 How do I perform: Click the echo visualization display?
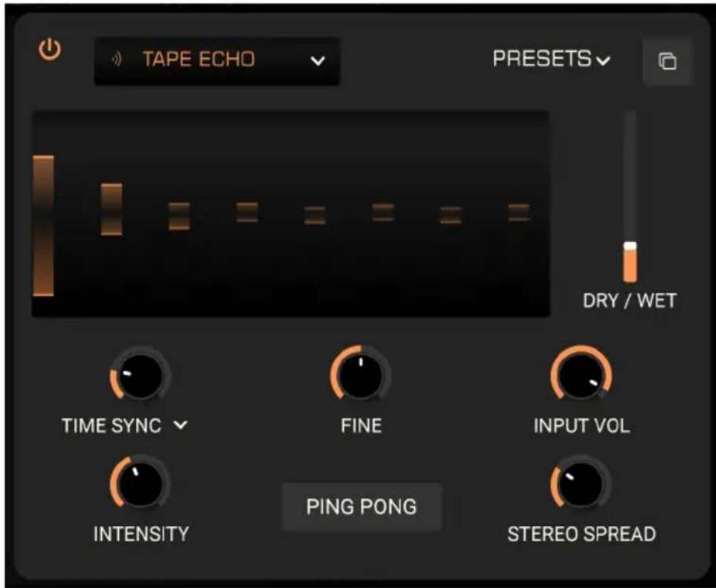(x=290, y=214)
